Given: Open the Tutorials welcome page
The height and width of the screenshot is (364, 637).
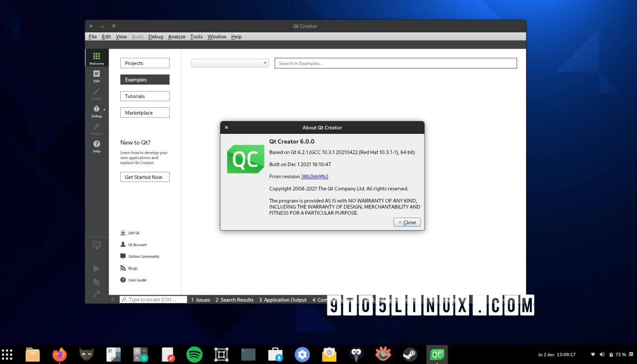Looking at the screenshot, I should (x=145, y=96).
